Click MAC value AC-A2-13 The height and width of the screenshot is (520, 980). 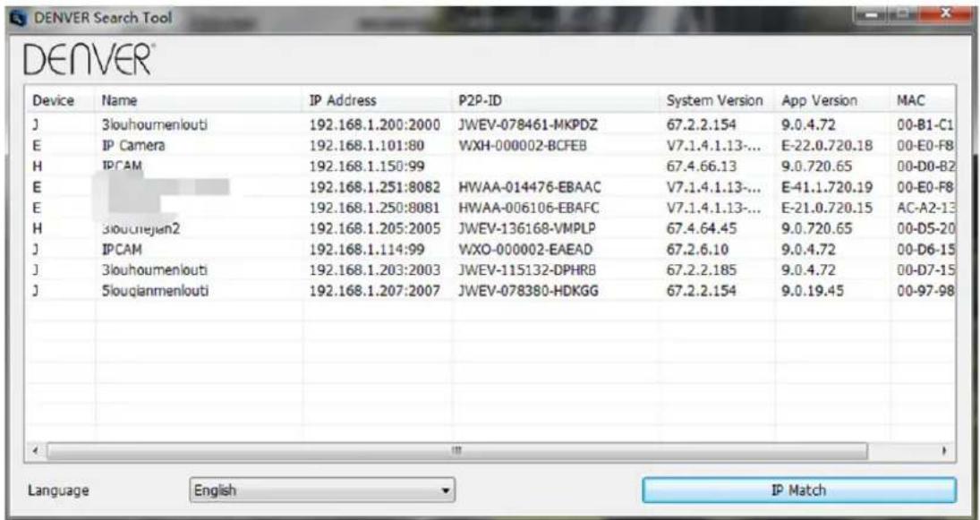click(925, 209)
